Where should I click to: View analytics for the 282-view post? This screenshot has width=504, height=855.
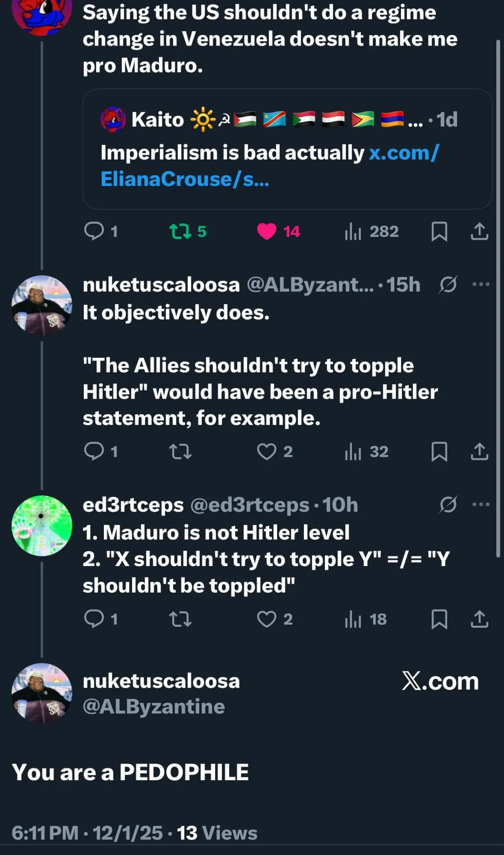coord(353,231)
